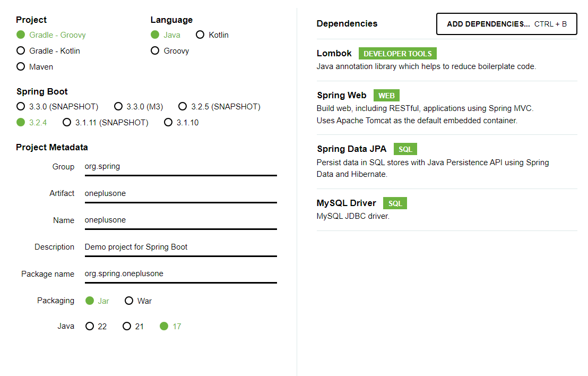The height and width of the screenshot is (376, 588).
Task: Select Spring Boot 3.3.0 (M3)
Action: tap(139, 107)
